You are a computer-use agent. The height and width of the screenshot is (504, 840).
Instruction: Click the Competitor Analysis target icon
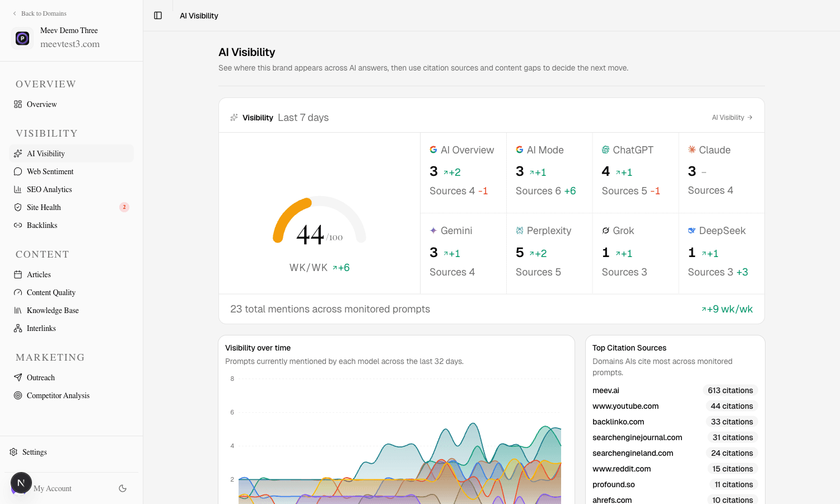coord(18,395)
